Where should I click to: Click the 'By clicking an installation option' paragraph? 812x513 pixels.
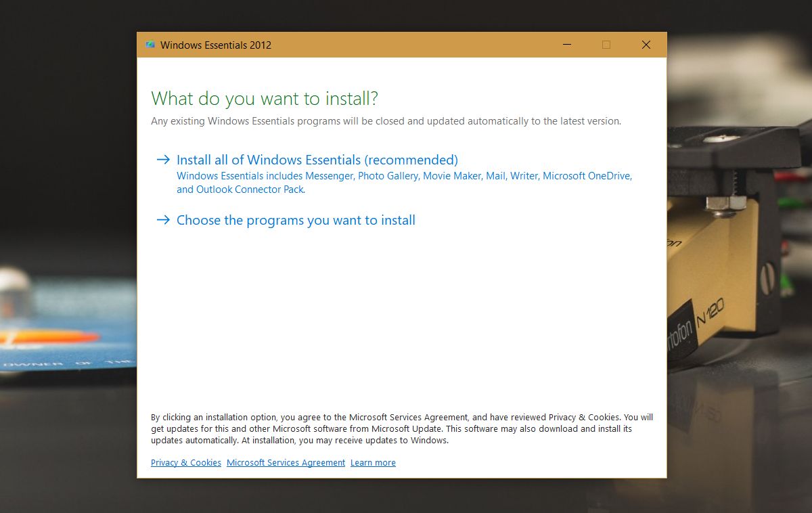tap(402, 428)
